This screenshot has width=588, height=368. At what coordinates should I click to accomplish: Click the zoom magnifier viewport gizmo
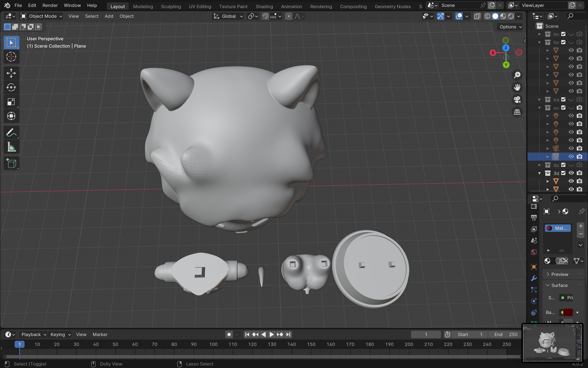click(x=517, y=75)
